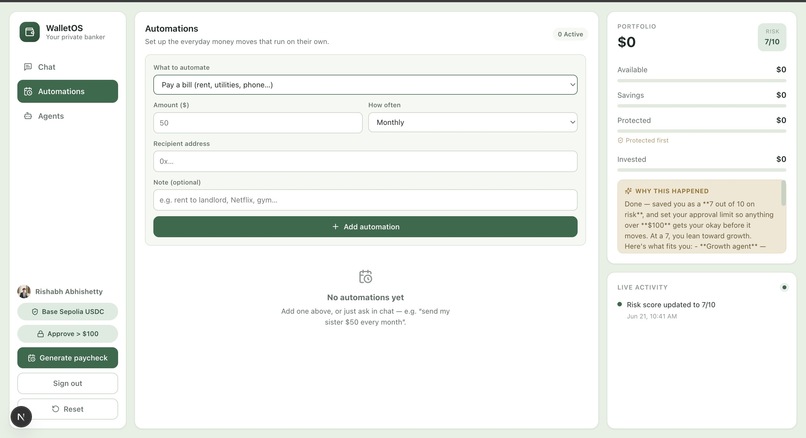Click the RISK 7/10 badge
The image size is (806, 438).
772,37
